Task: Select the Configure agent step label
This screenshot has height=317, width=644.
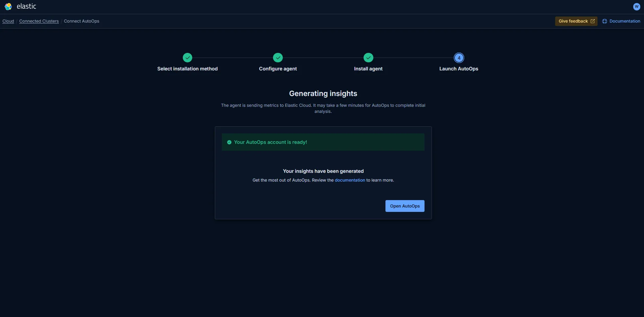Action: [x=278, y=68]
